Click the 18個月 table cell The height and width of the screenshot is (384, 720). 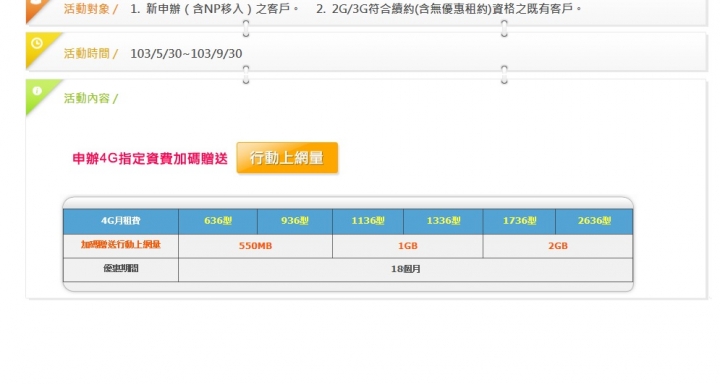[x=405, y=270]
